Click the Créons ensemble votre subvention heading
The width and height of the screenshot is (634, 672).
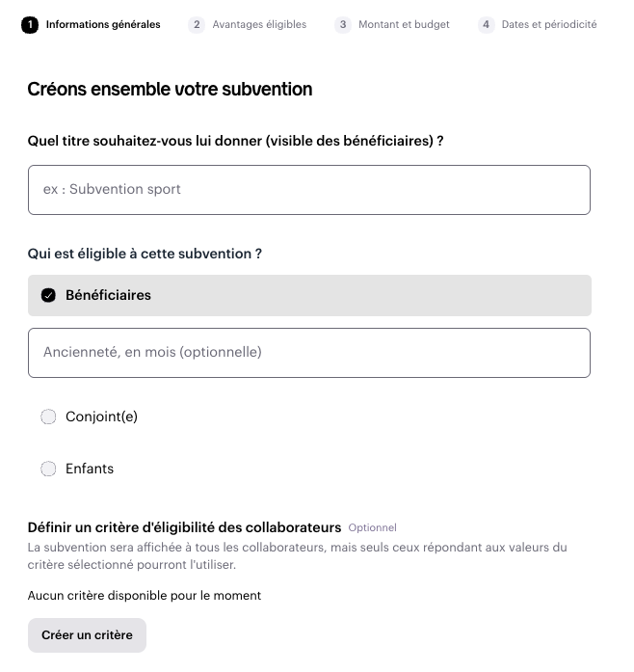point(170,90)
